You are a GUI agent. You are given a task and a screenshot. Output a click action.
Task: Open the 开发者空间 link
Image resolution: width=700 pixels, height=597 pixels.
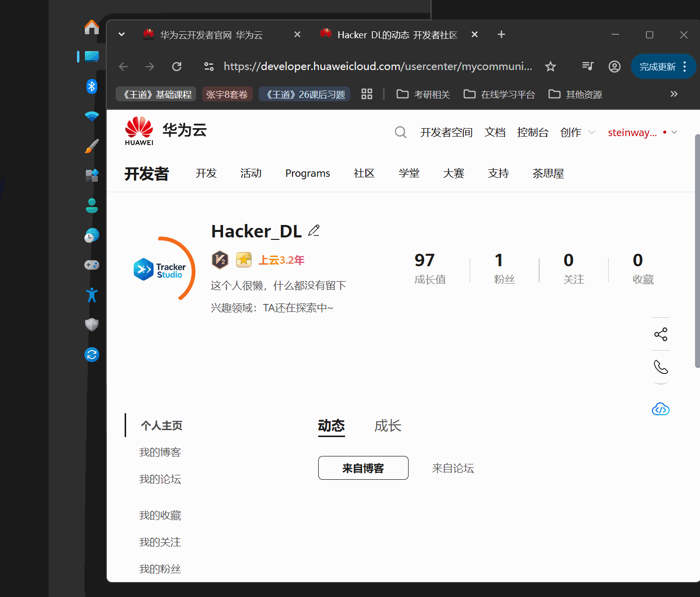coord(446,132)
